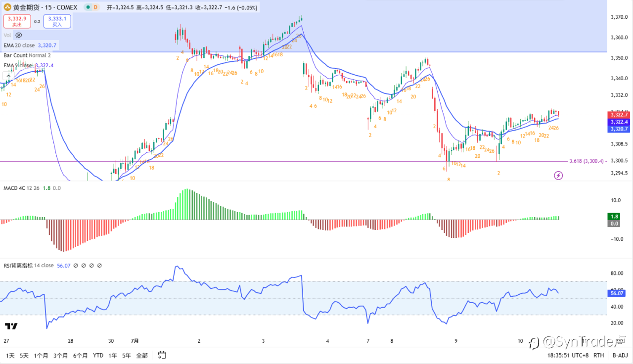Click the green market status dot
The height and width of the screenshot is (364, 633).
88,7
